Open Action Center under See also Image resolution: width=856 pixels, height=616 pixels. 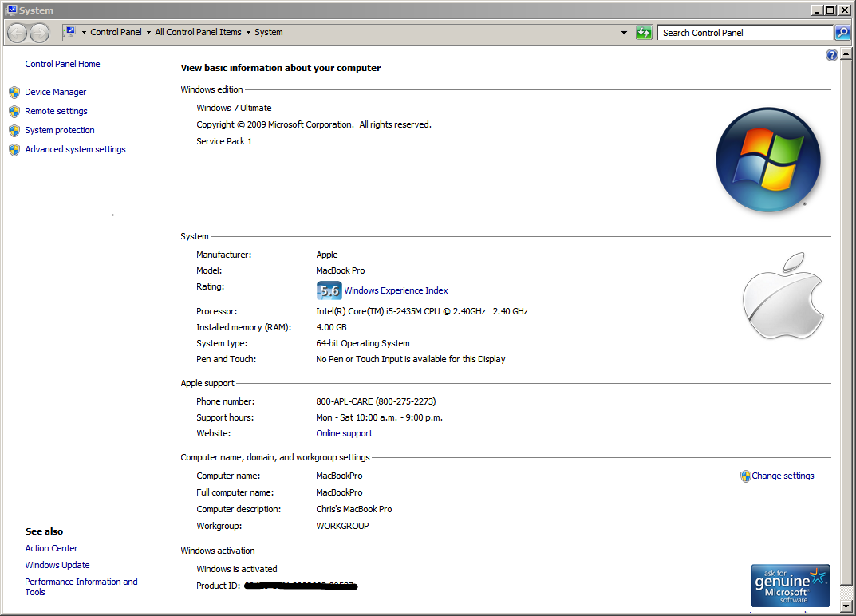[x=51, y=548]
